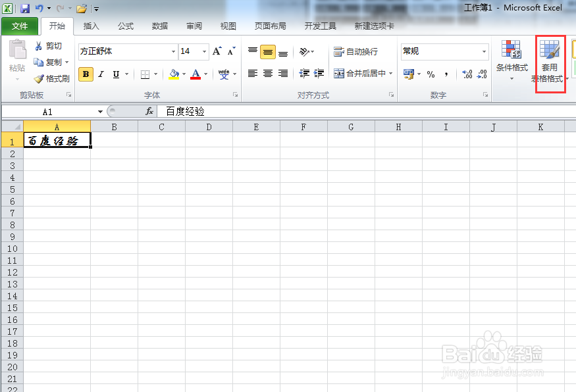Switch to the 插入 ribbon tab
The width and height of the screenshot is (576, 392).
pyautogui.click(x=91, y=26)
